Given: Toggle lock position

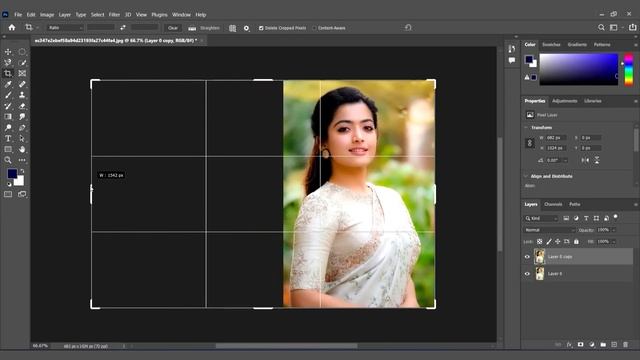Looking at the screenshot, I should click(x=558, y=242).
